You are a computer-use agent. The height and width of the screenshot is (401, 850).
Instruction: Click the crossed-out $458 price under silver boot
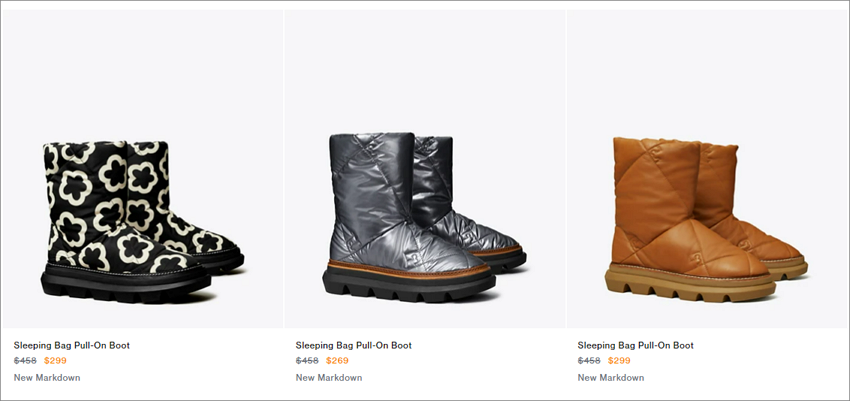(307, 361)
